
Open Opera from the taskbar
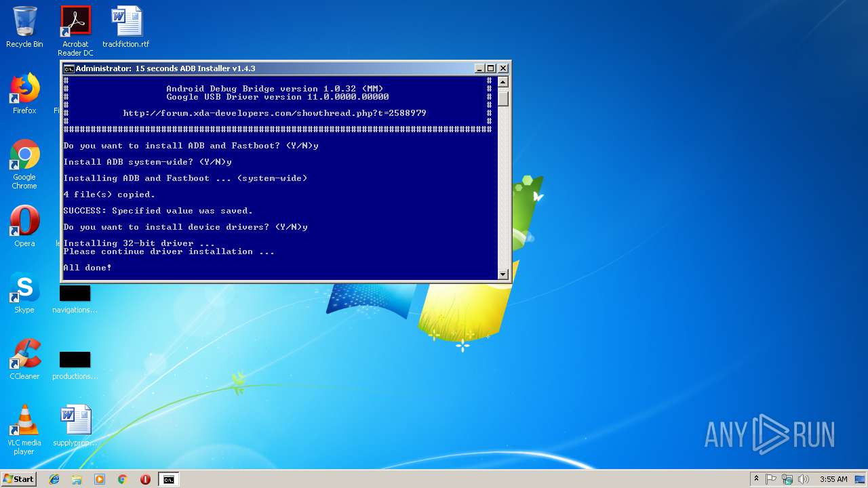tap(145, 479)
